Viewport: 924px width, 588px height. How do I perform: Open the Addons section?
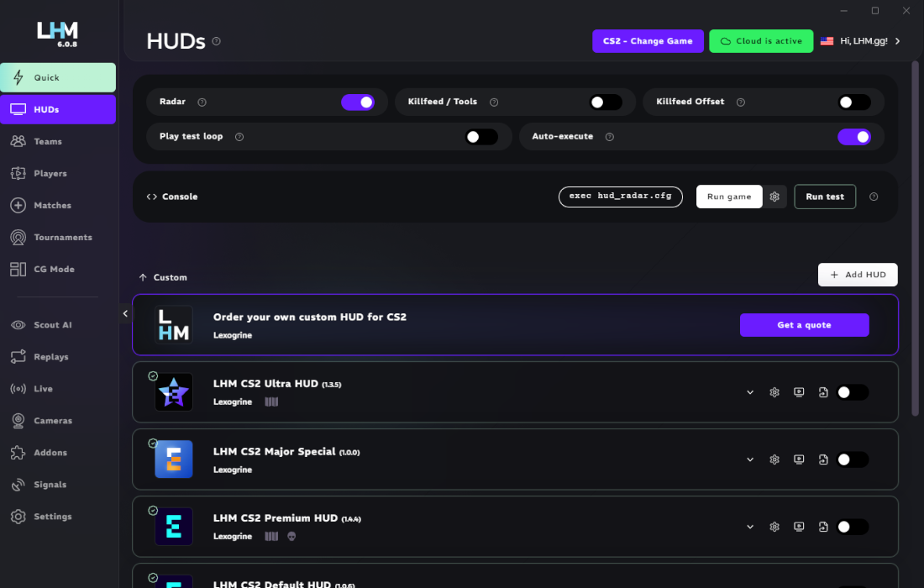tap(50, 453)
